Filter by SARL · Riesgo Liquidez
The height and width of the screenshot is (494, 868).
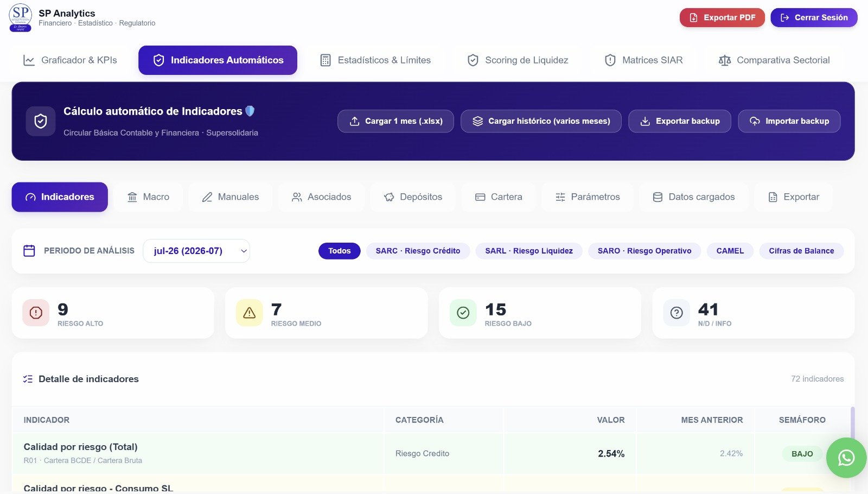[529, 251]
